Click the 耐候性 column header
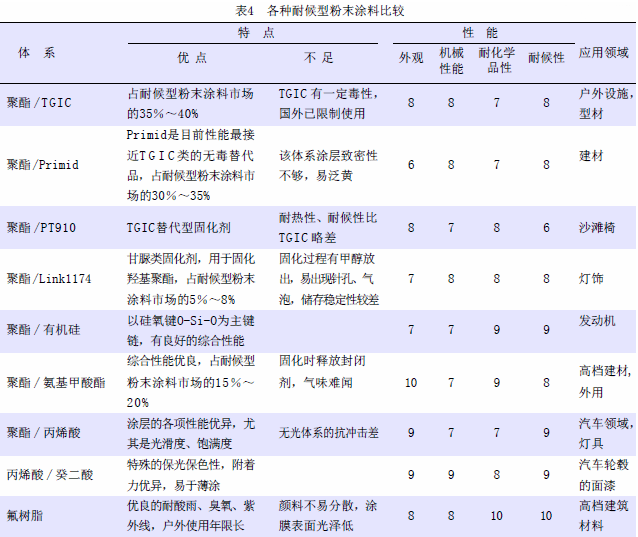Screen dimensions: 638x537 coord(546,59)
